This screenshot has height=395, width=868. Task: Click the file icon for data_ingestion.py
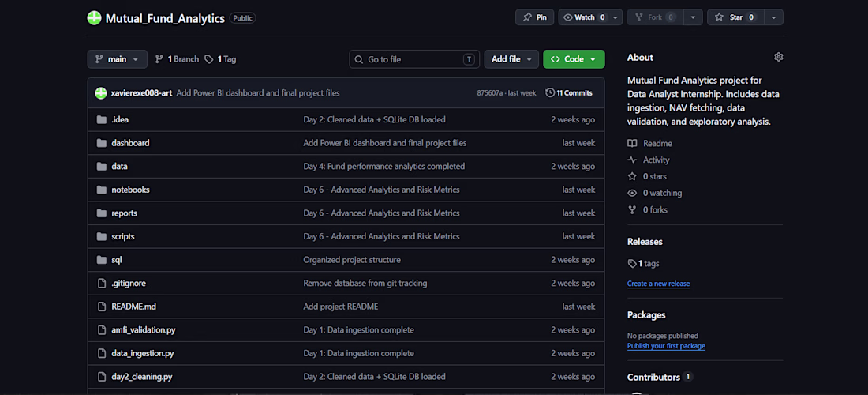[x=101, y=353]
